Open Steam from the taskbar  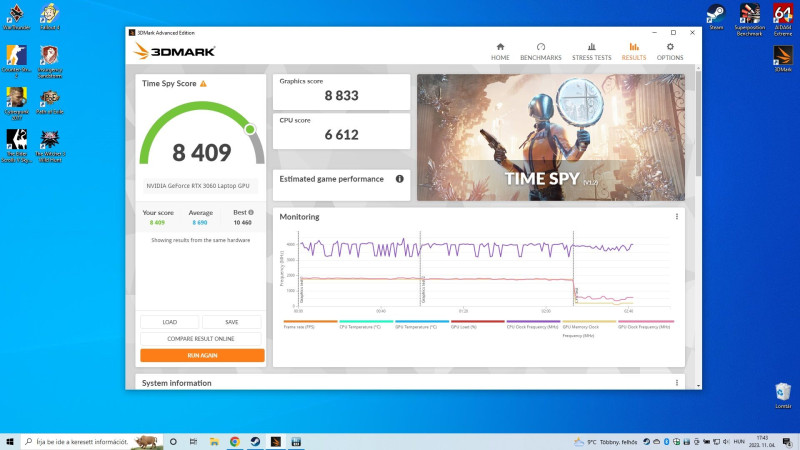[255, 442]
